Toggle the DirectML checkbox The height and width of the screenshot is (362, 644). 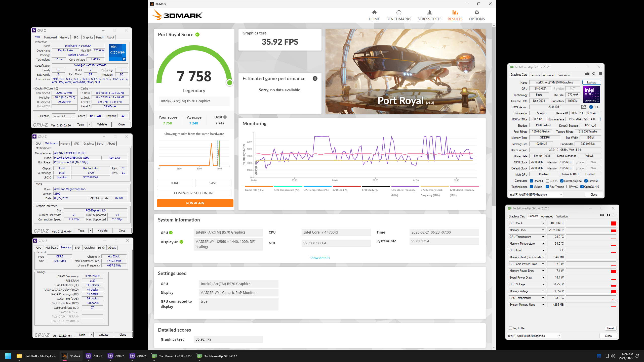pyautogui.click(x=586, y=181)
